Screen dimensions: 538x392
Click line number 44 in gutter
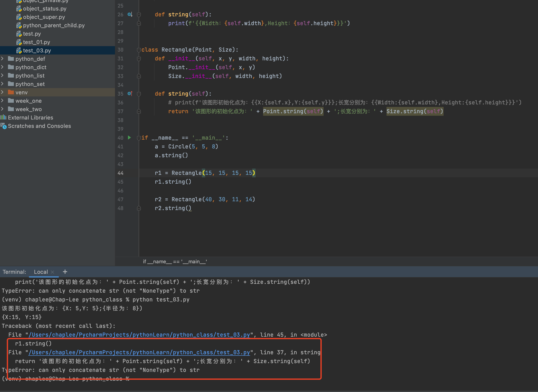[120, 173]
